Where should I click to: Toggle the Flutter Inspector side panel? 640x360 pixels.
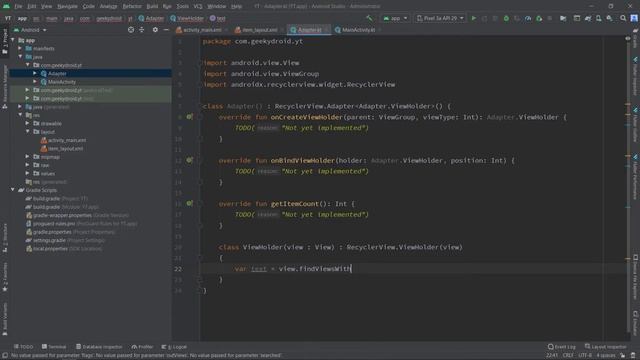(635, 76)
